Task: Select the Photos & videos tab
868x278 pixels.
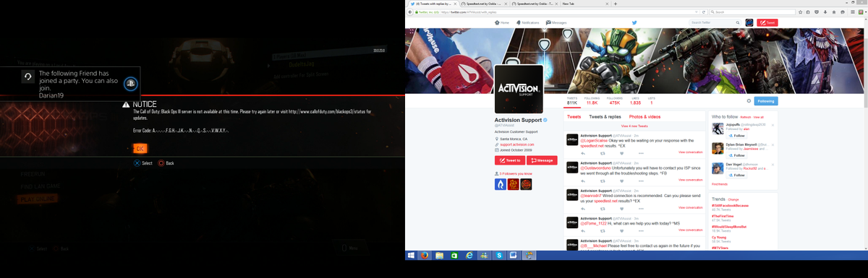Action: 644,116
